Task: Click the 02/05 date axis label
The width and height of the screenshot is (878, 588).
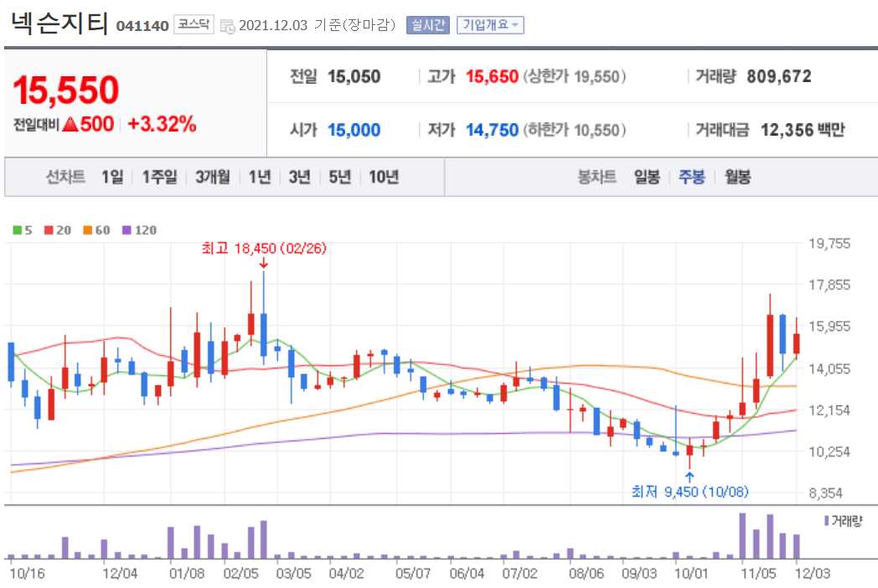Action: coord(240,574)
